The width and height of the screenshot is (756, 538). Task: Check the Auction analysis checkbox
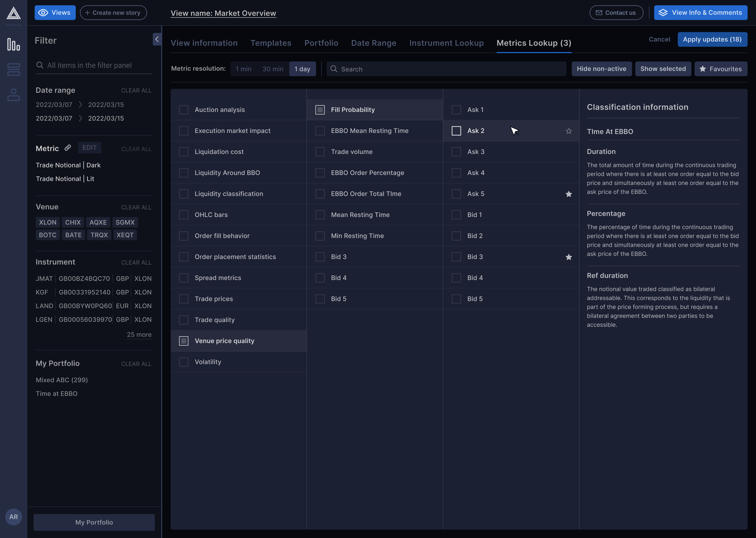[184, 110]
